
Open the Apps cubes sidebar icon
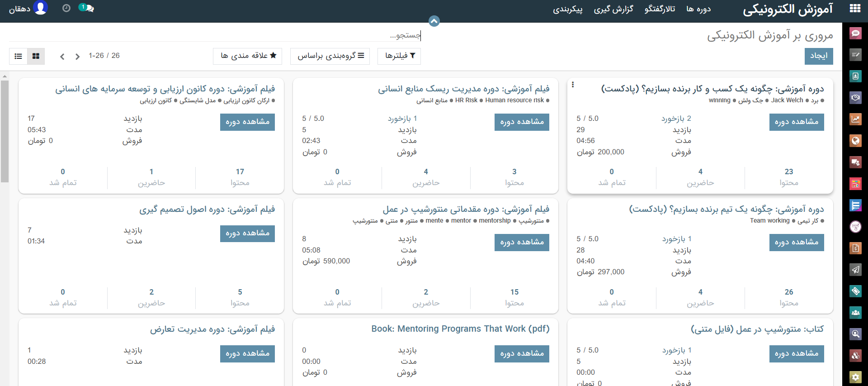coord(855,356)
